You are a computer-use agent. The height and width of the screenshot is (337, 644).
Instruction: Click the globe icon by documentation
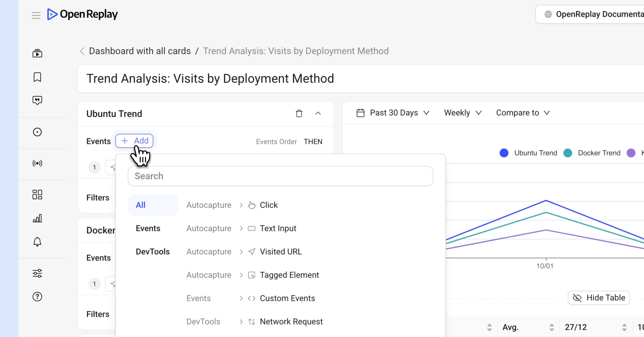[x=548, y=14]
